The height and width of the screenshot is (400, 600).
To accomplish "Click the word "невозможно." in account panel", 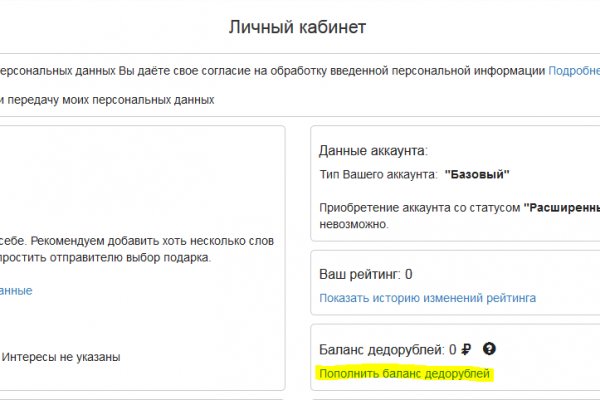I will tap(354, 224).
